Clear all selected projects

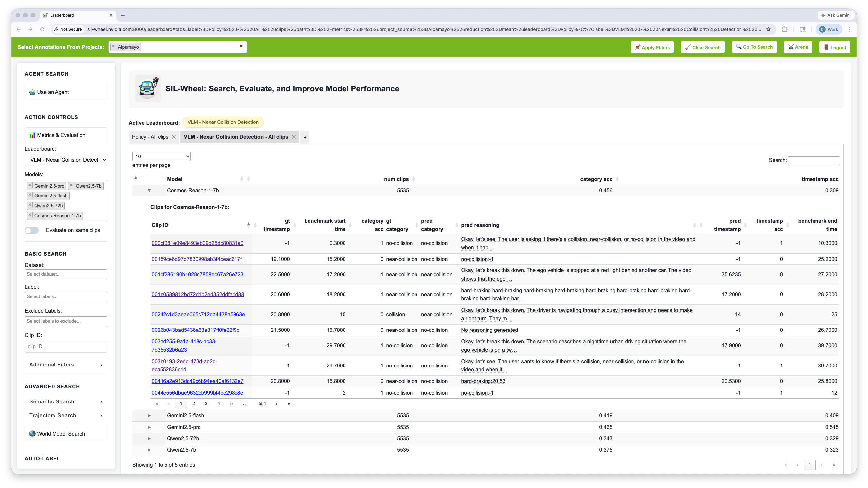[x=241, y=46]
